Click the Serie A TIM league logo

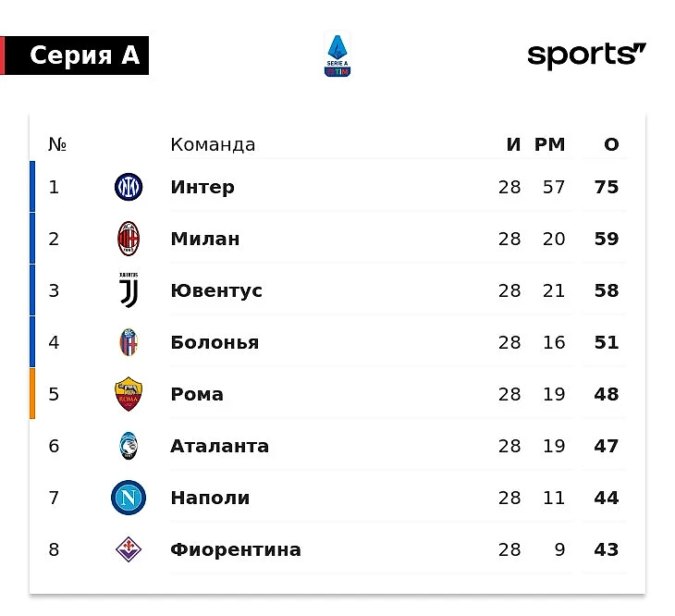(337, 55)
